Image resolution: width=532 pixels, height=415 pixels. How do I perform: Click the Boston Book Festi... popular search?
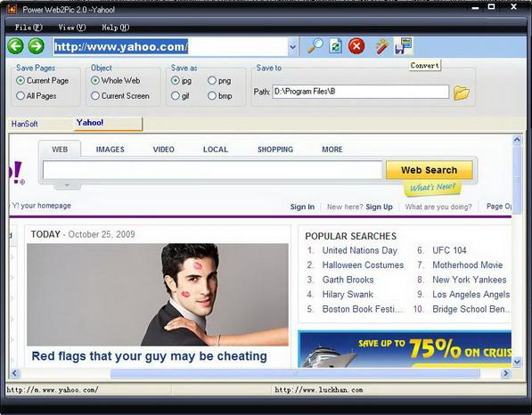coord(363,309)
